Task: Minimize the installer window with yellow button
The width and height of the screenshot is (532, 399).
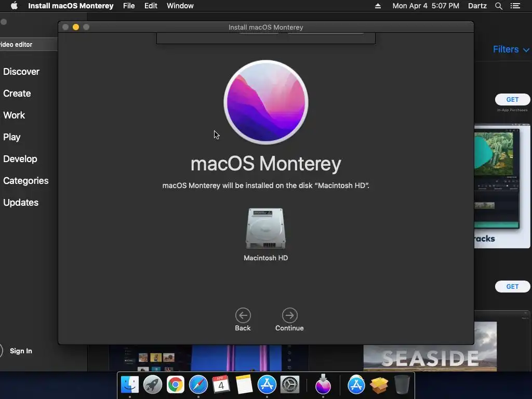Action: click(76, 27)
